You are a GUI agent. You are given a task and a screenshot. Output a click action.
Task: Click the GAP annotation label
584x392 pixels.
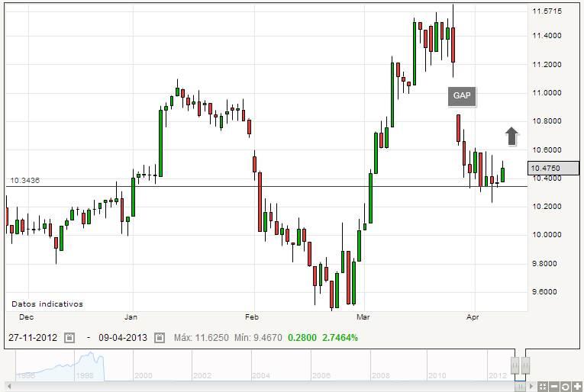tap(462, 96)
